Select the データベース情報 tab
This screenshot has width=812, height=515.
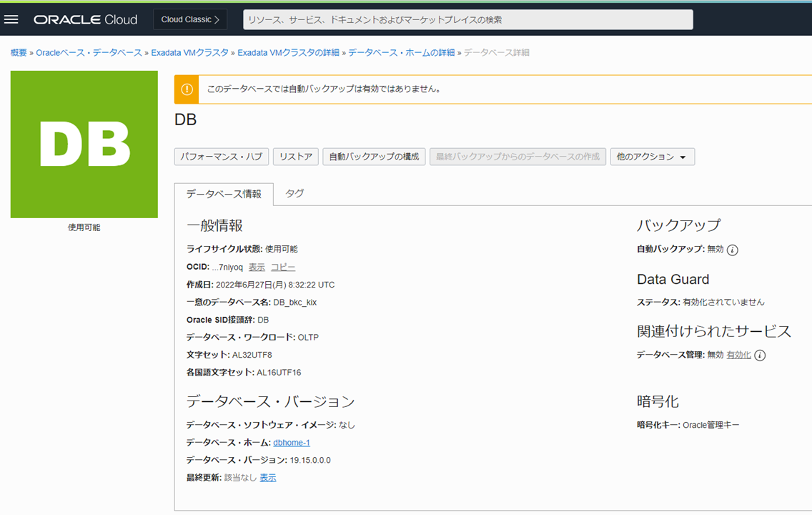tap(224, 194)
